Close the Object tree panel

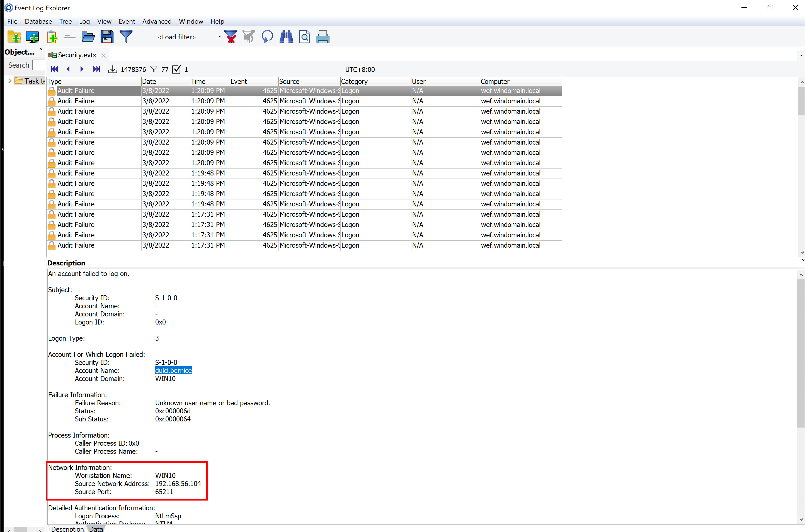[x=41, y=50]
